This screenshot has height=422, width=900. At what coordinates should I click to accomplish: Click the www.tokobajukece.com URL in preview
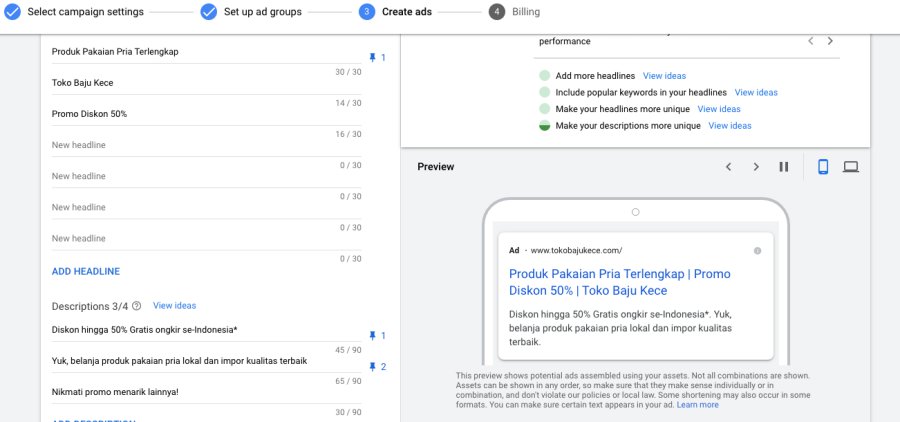(576, 250)
